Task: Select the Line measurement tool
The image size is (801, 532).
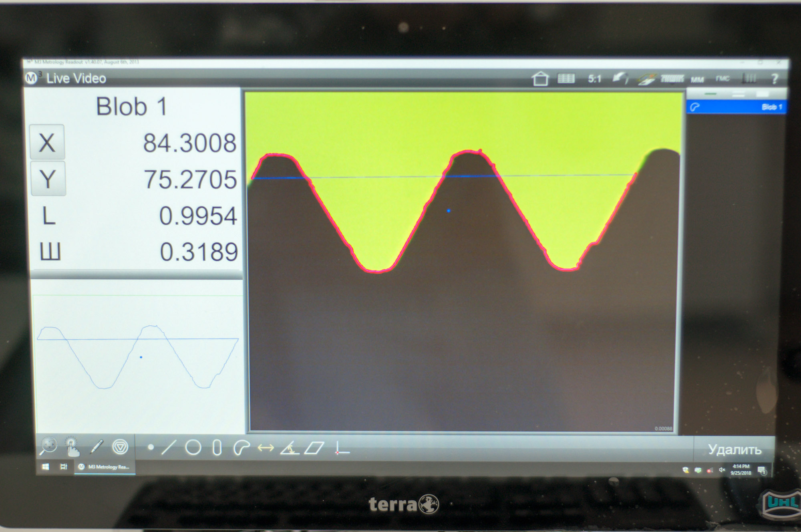Action: pyautogui.click(x=168, y=447)
